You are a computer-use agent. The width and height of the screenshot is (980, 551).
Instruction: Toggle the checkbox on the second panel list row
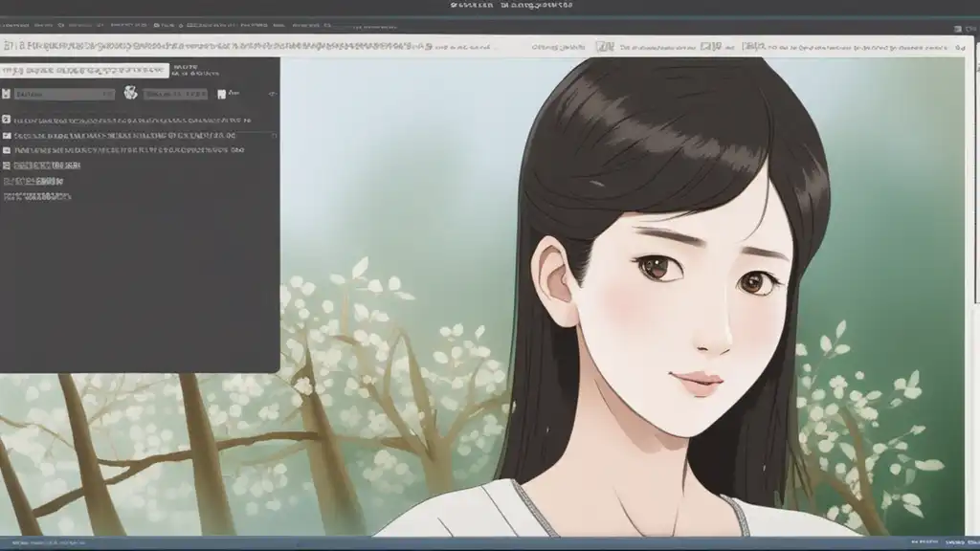[x=7, y=136]
